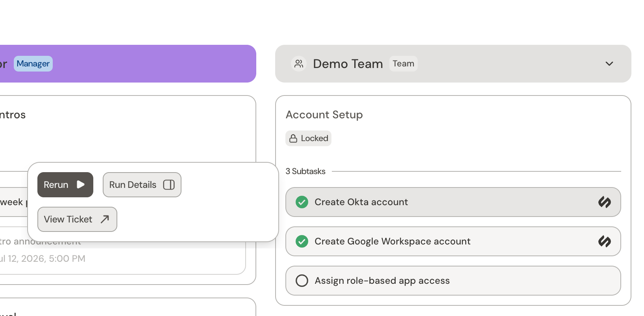
Task: Check Assign role-based app access circle
Action: pos(302,281)
